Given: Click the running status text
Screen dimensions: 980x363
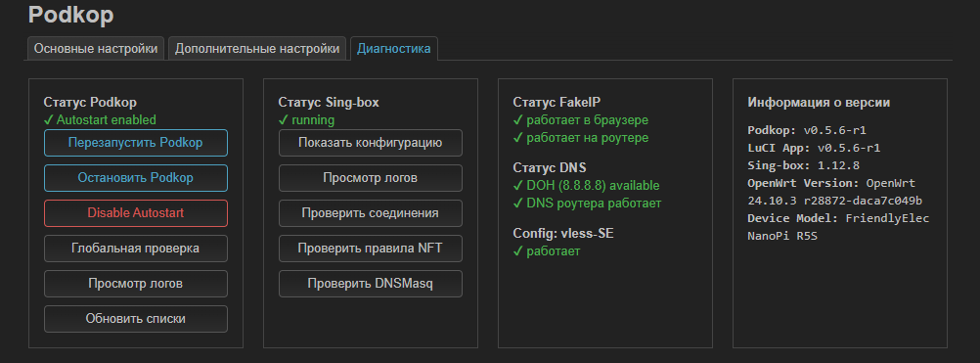Looking at the screenshot, I should [306, 119].
